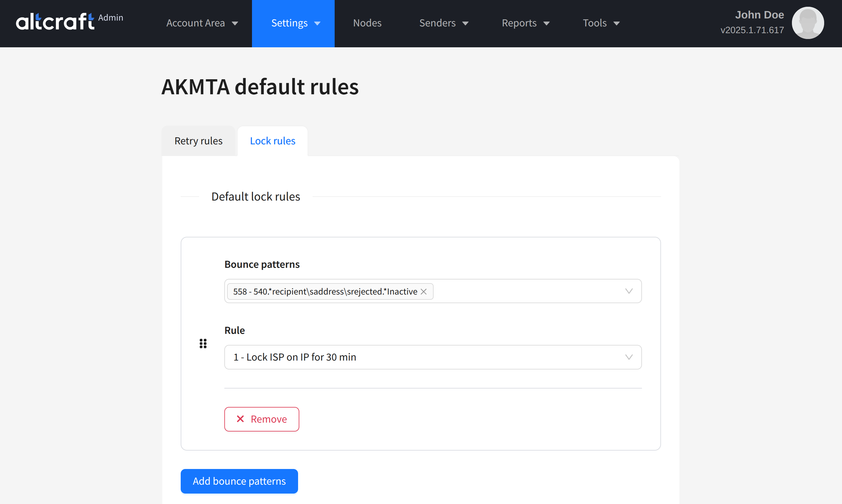This screenshot has height=504, width=842.
Task: Switch to the Retry rules tab
Action: click(199, 141)
